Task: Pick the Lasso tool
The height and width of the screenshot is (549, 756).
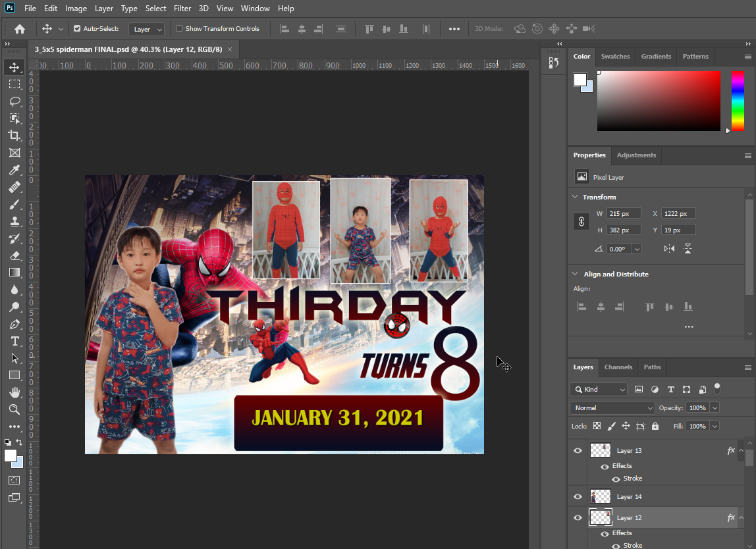Action: [14, 101]
